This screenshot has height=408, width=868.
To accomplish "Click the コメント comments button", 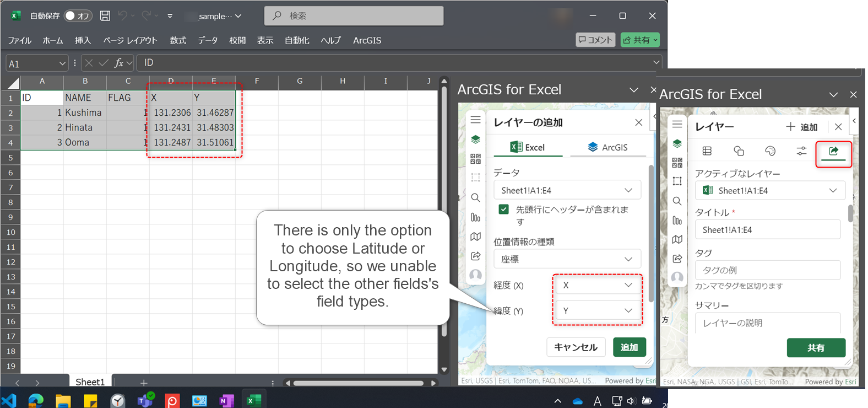I will 595,40.
